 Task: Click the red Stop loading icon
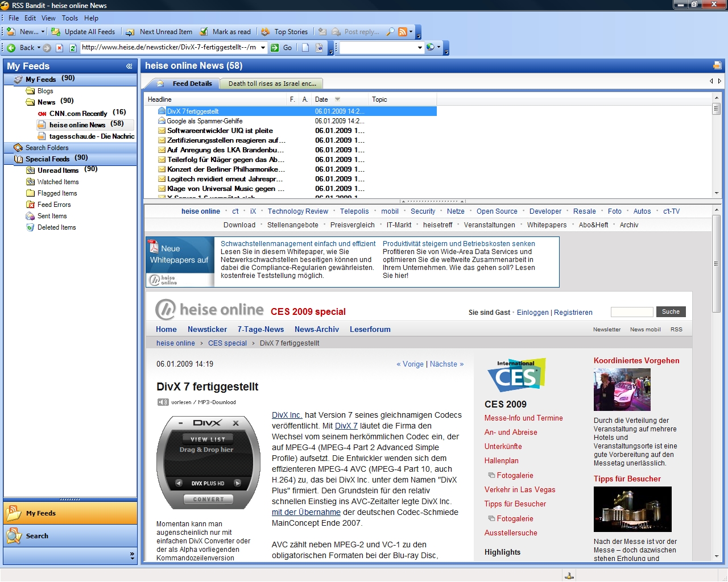59,48
